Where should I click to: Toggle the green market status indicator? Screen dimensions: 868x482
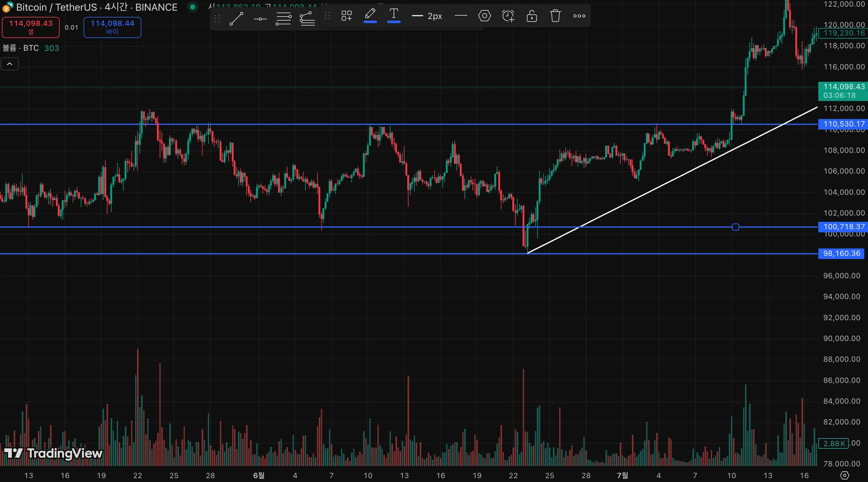193,7
